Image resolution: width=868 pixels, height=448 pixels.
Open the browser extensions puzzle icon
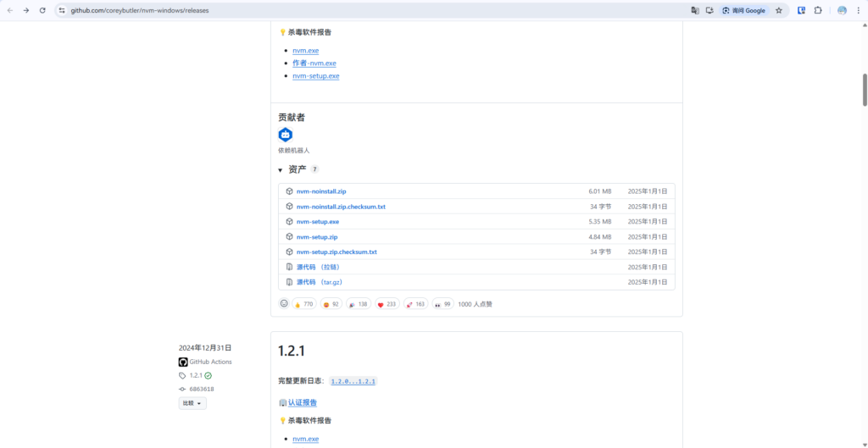coord(818,10)
